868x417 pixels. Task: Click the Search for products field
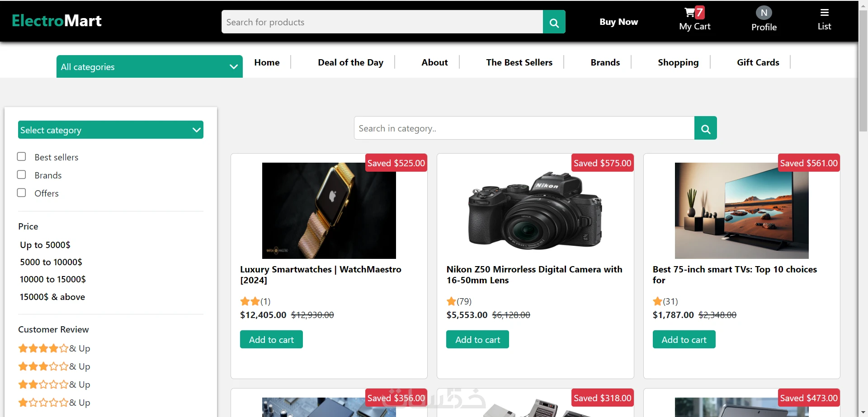pos(382,22)
